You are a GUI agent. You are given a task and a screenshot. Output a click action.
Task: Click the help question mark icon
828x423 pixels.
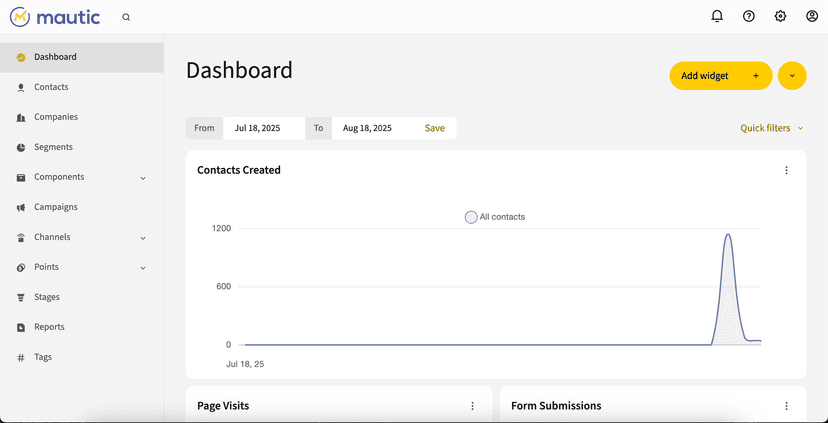coord(748,16)
